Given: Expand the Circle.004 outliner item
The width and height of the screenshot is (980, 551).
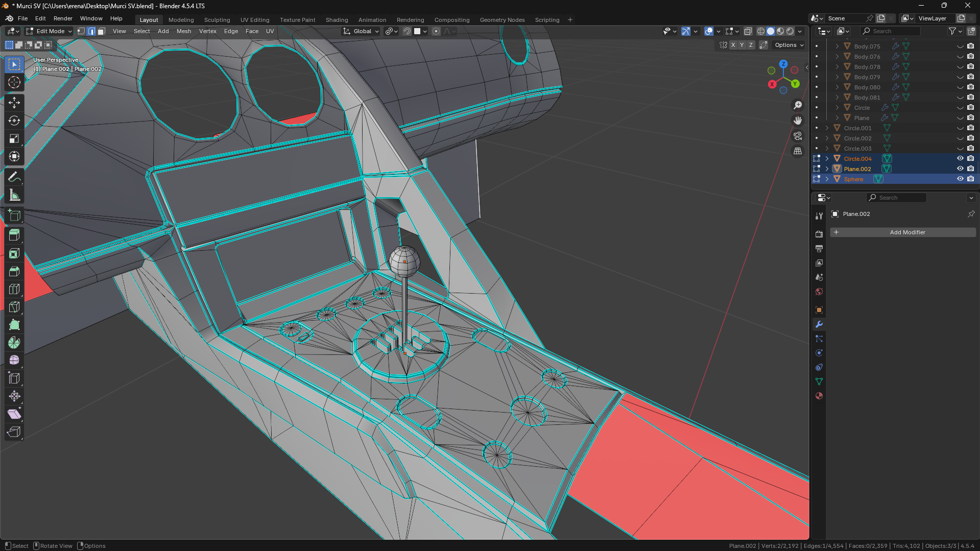Looking at the screenshot, I should [x=827, y=159].
